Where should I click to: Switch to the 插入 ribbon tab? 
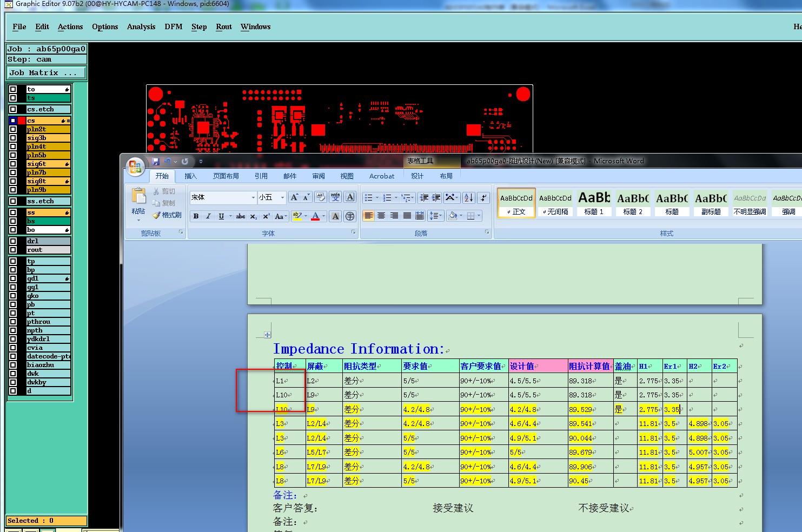click(190, 176)
